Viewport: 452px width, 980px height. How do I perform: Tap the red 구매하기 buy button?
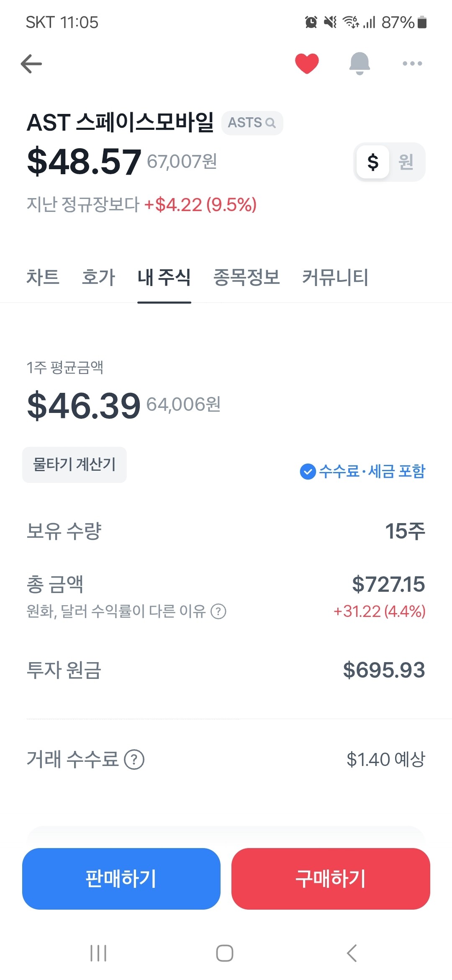point(331,879)
